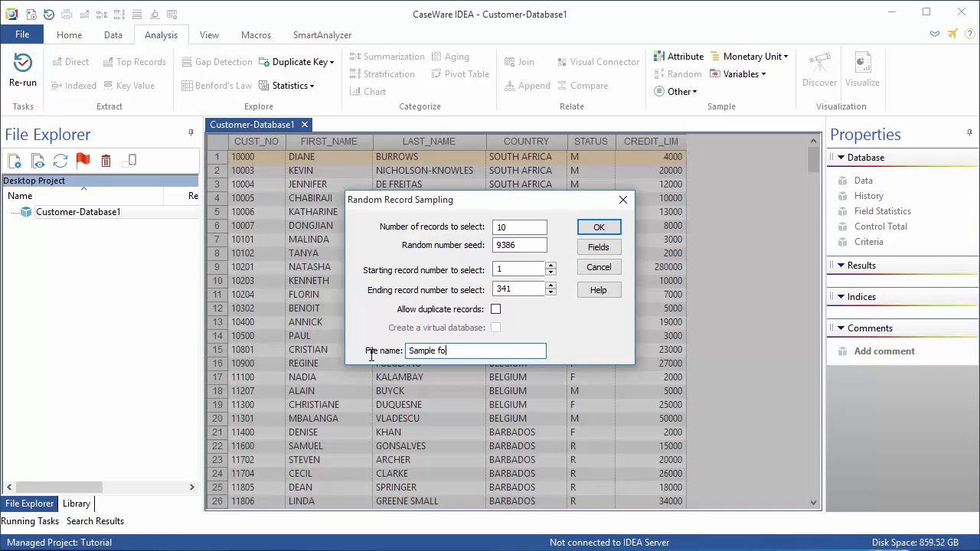Click the help question mark icon
This screenshot has height=551, width=980.
969,34
